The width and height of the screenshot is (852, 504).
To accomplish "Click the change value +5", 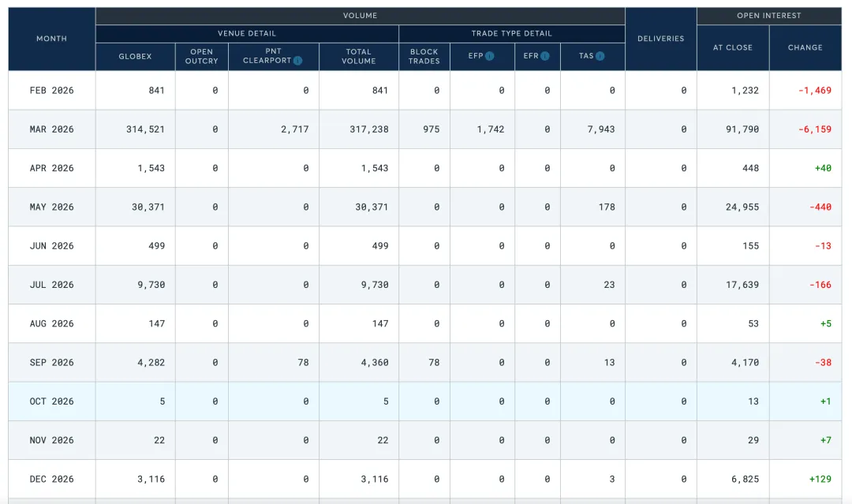I will 825,323.
